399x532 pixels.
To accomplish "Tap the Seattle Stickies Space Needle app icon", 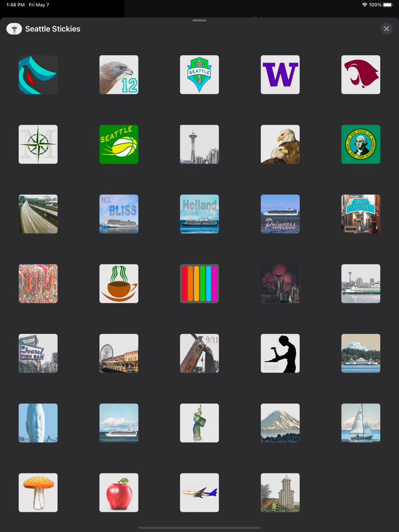I will (x=14, y=29).
